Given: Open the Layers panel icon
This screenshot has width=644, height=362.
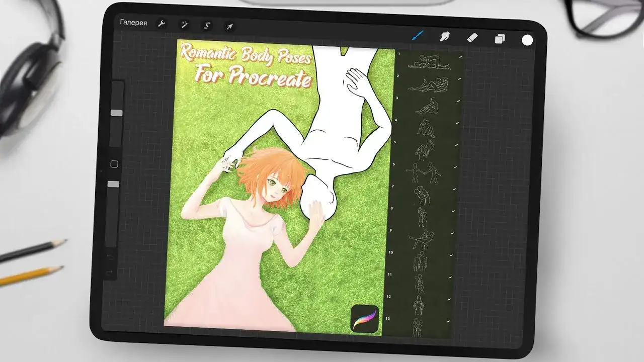Looking at the screenshot, I should 500,39.
